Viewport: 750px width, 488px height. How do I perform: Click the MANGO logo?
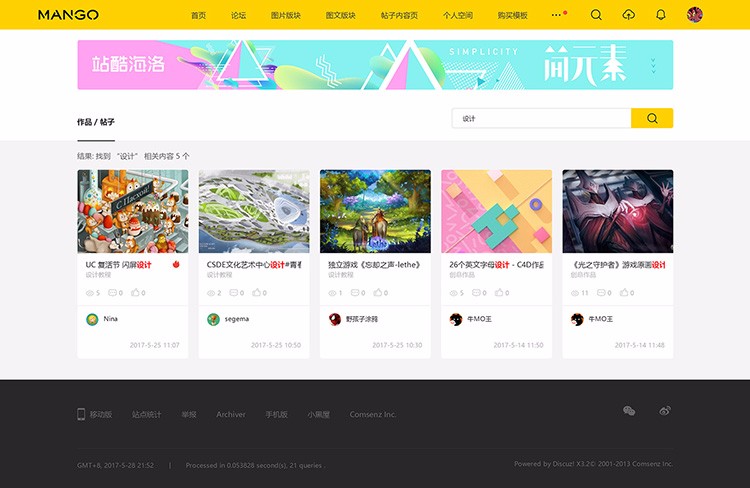coord(68,15)
